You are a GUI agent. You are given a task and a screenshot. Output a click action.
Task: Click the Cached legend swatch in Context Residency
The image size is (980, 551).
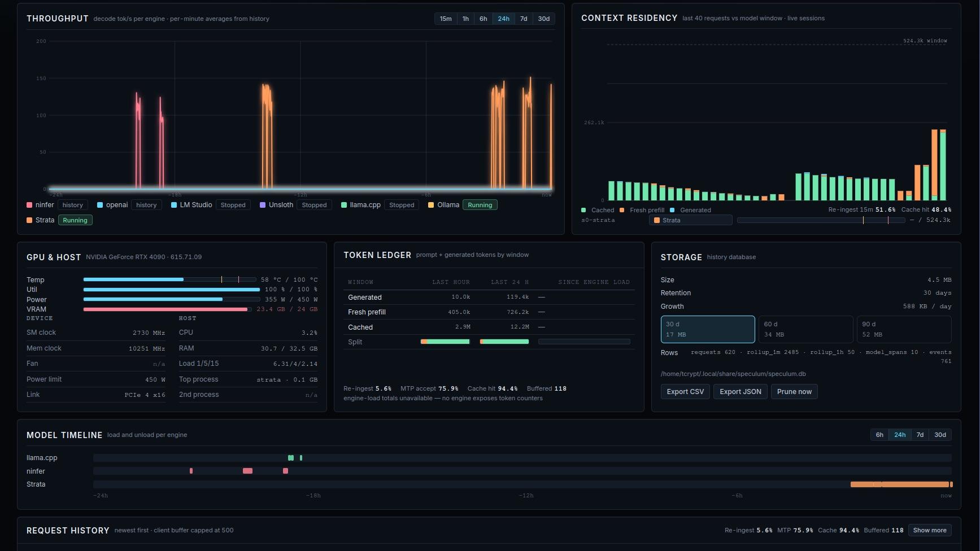(x=583, y=210)
